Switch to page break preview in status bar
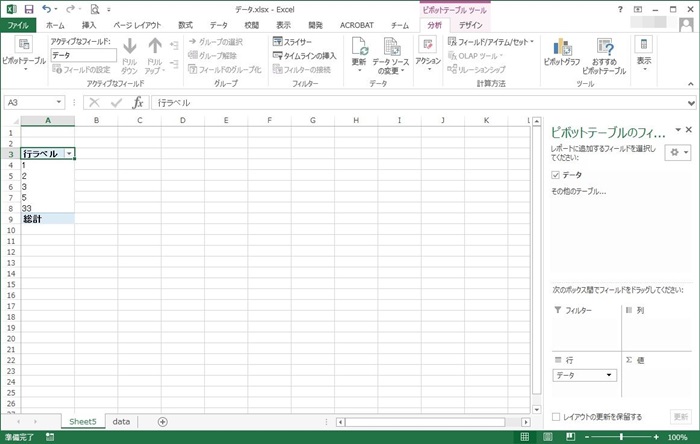 570,437
